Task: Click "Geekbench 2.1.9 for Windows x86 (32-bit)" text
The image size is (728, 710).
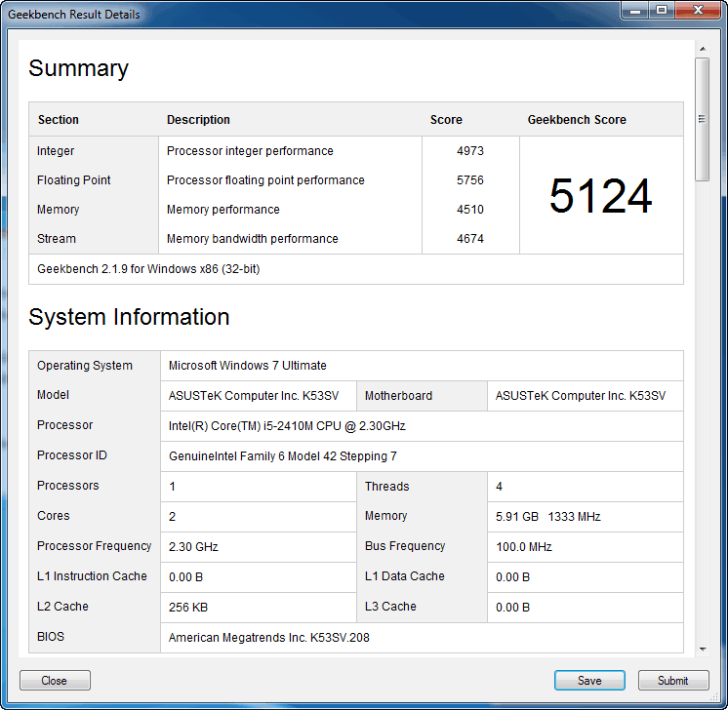Action: [x=148, y=269]
